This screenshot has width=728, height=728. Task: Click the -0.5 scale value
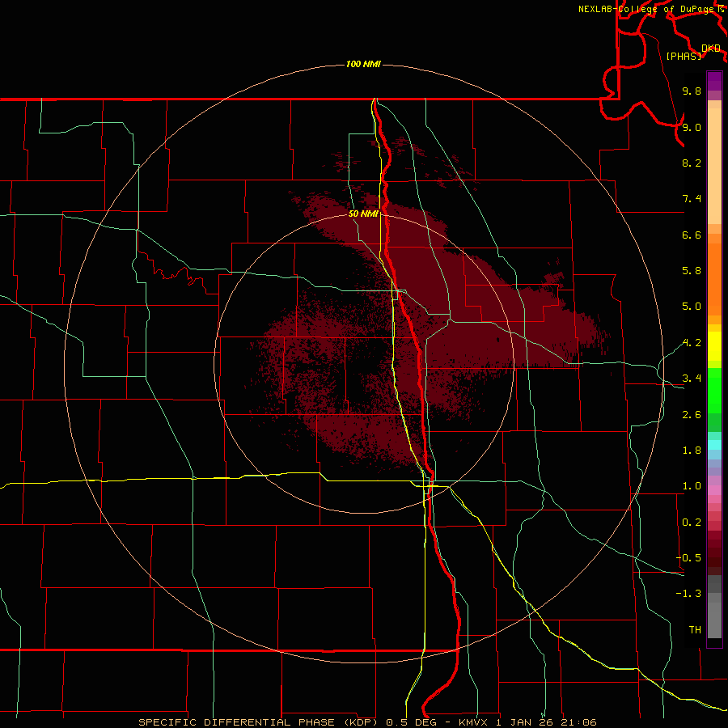click(688, 558)
